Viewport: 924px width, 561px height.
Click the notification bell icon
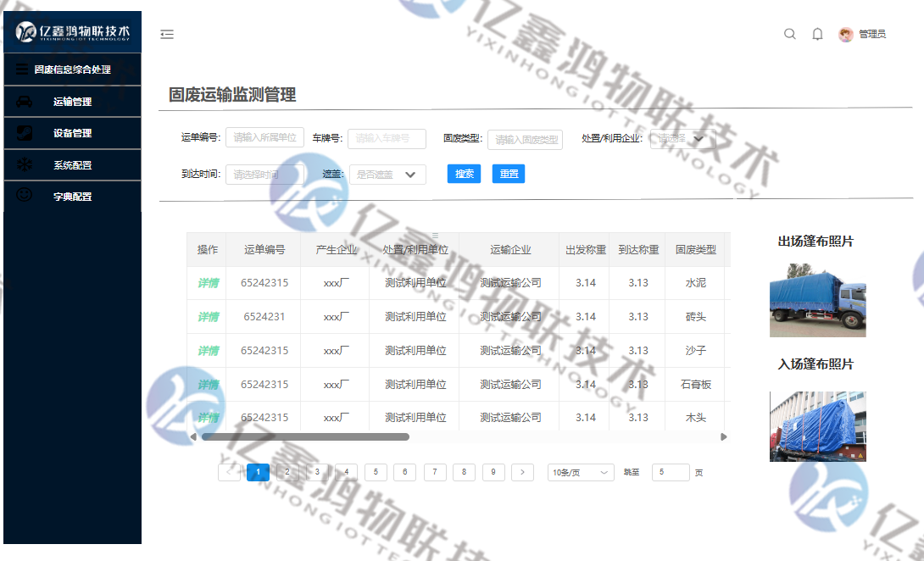pyautogui.click(x=817, y=34)
